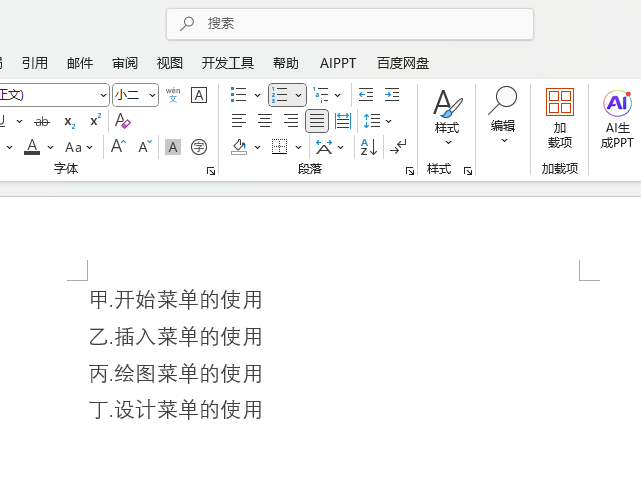Screen dimensions: 641x495
Task: Expand the bullet list options arrow
Action: click(x=257, y=95)
